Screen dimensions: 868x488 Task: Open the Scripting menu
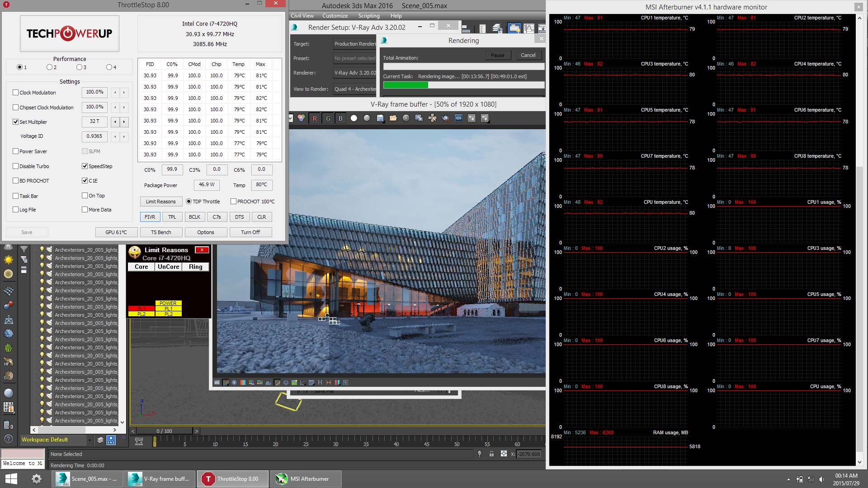(369, 15)
